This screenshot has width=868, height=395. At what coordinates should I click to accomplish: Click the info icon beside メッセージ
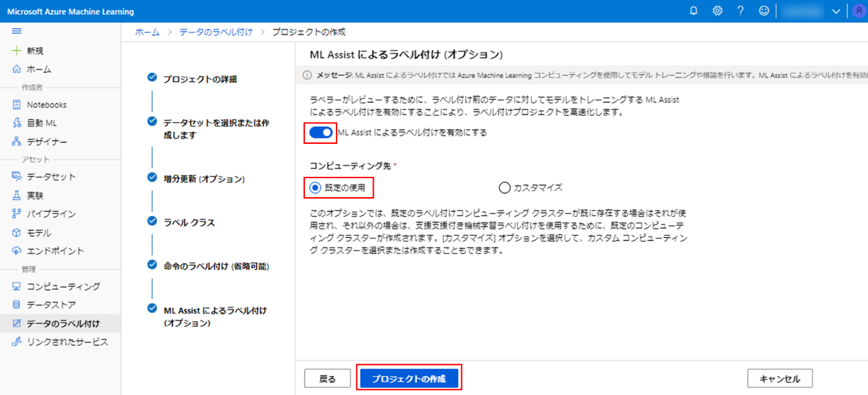[307, 75]
